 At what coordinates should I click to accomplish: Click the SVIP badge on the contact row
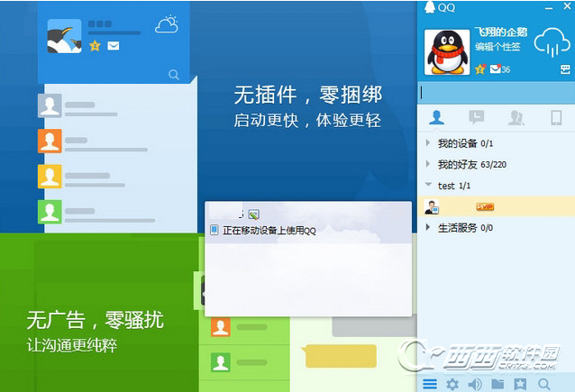pos(485,207)
